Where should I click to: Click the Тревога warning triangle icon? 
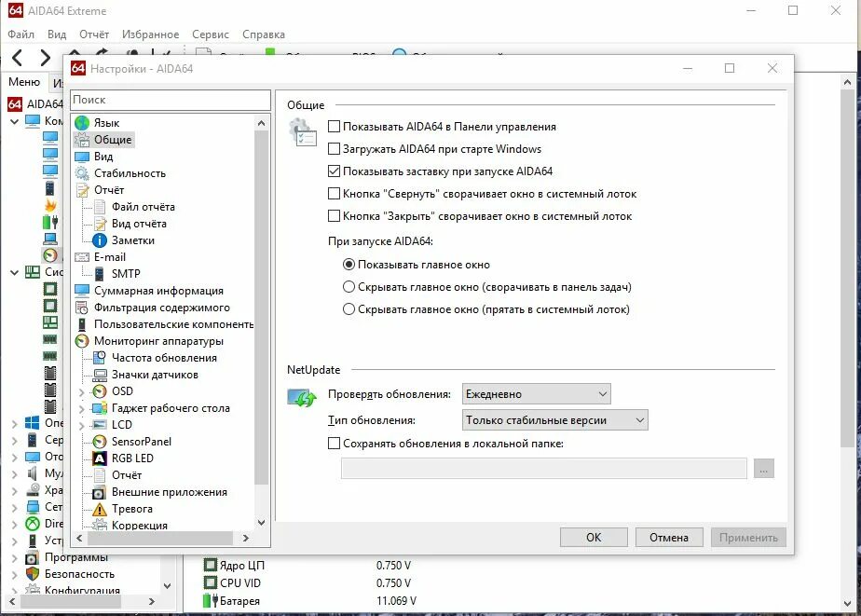point(100,509)
